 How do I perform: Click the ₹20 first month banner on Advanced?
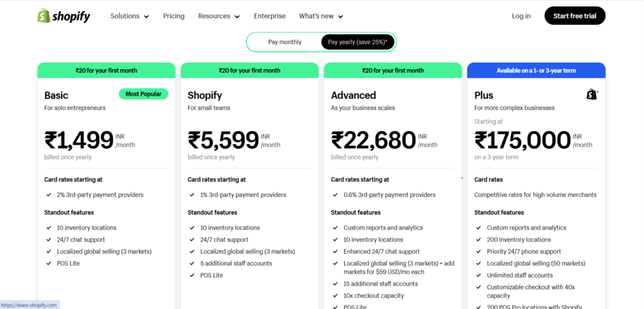[x=393, y=70]
